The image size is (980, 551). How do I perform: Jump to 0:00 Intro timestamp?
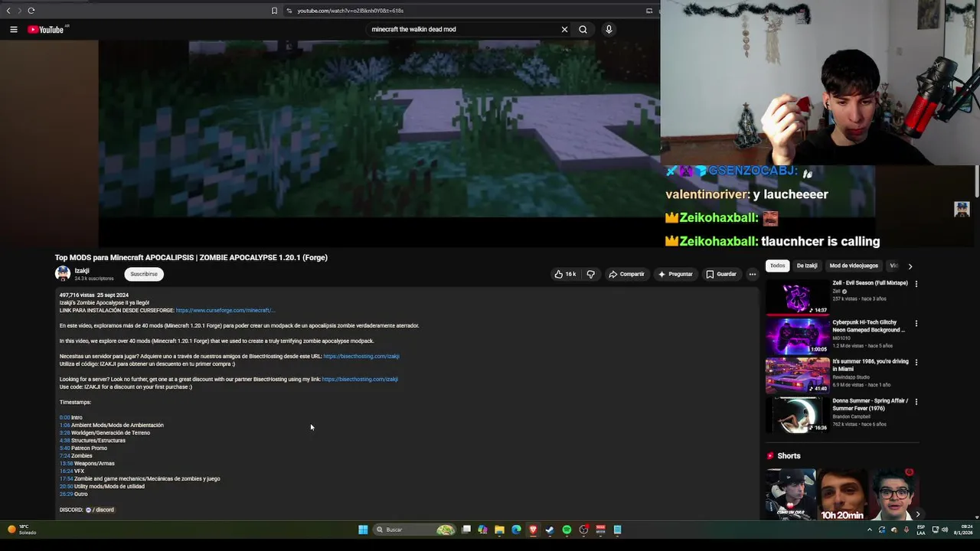pyautogui.click(x=65, y=418)
